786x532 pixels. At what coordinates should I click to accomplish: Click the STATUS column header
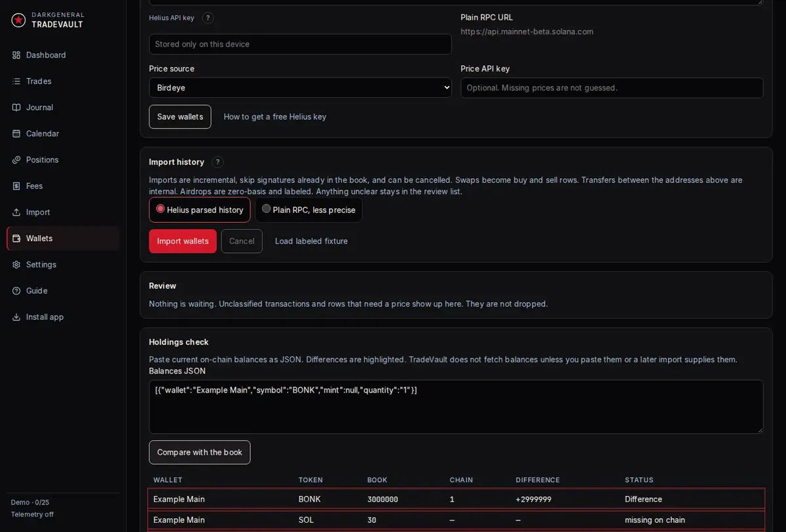[639, 480]
